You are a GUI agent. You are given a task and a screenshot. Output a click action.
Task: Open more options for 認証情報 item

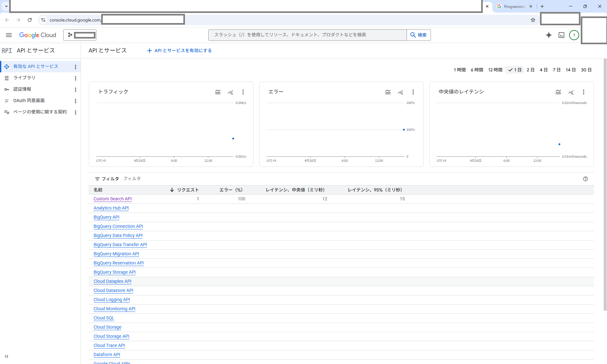pos(75,89)
